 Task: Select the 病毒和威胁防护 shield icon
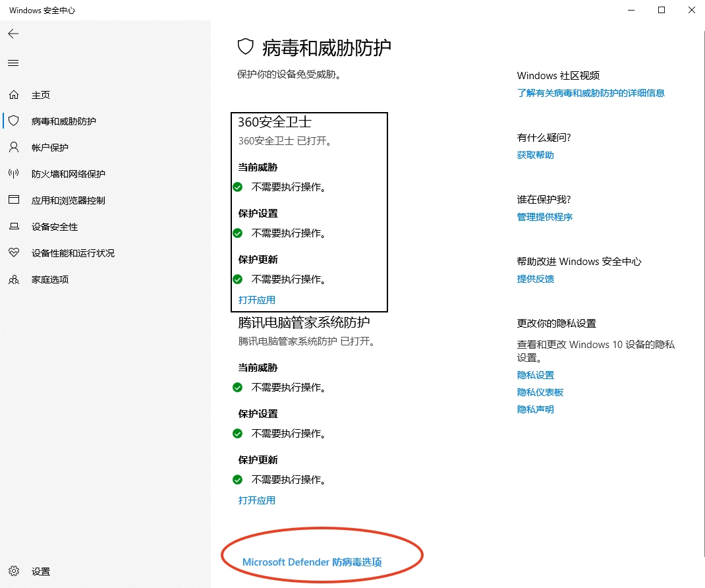point(14,121)
